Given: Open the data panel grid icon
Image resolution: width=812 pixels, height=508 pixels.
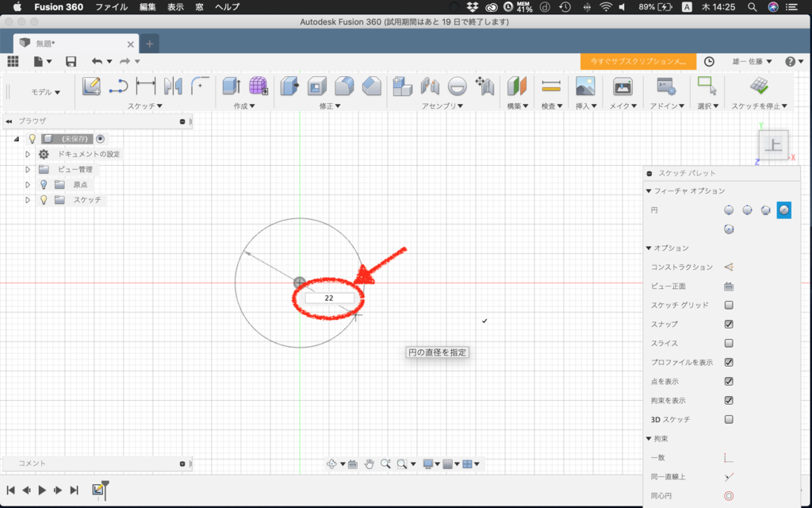Looking at the screenshot, I should 13,61.
